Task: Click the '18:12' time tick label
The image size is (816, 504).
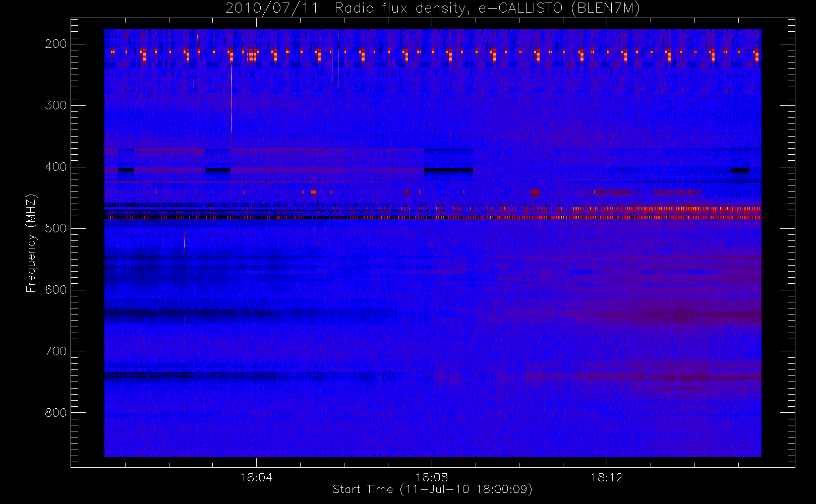Action: pos(607,477)
